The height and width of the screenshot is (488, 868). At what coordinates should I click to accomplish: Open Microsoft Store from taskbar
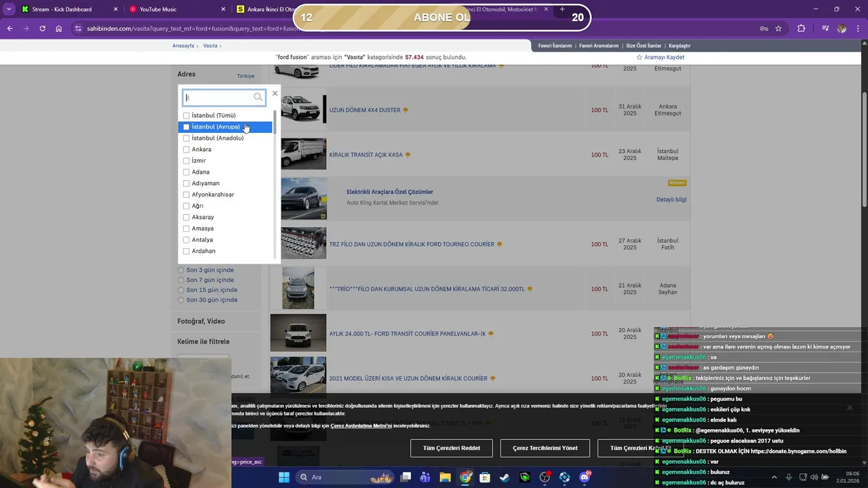pos(485,477)
